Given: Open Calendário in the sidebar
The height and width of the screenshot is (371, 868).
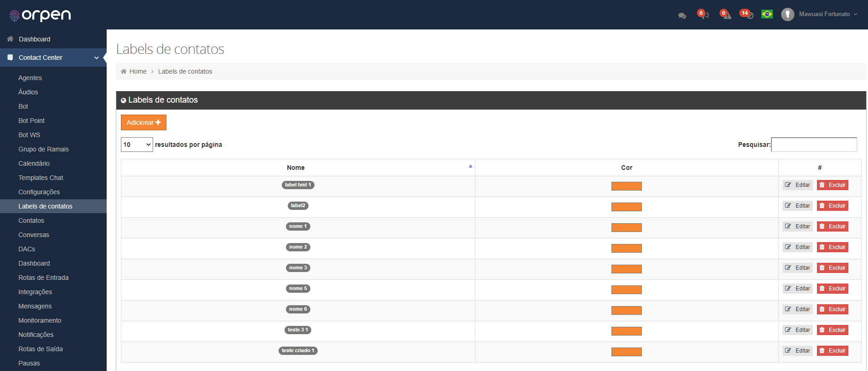Looking at the screenshot, I should click(34, 163).
